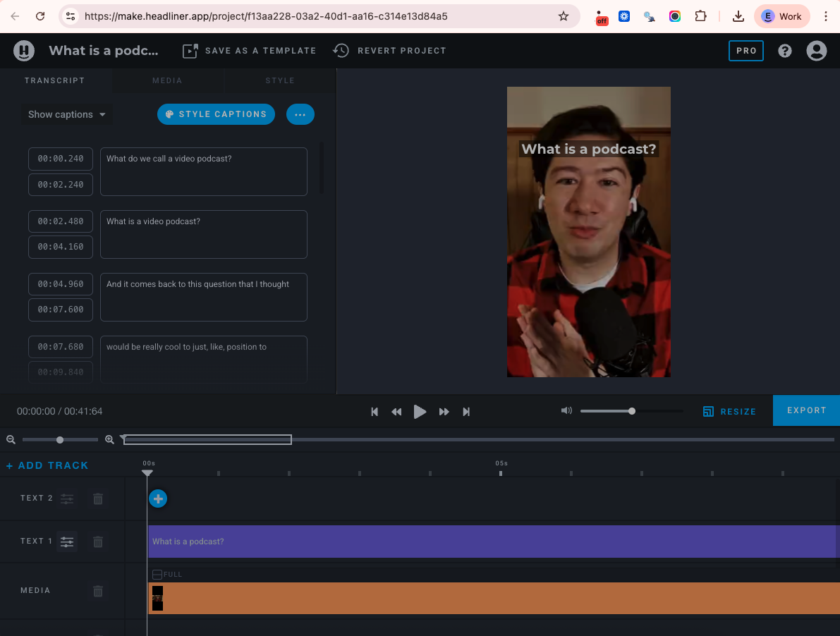Click the play button in playback controls
840x636 pixels.
pyautogui.click(x=420, y=412)
